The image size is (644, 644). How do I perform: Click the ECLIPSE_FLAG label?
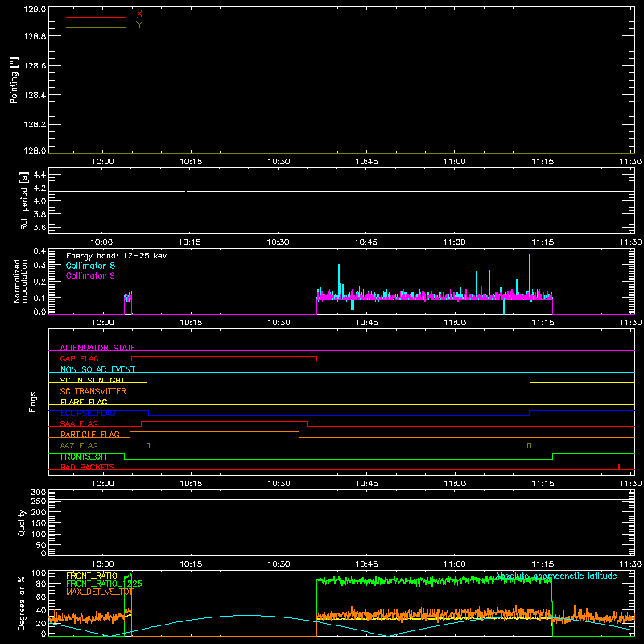(88, 413)
